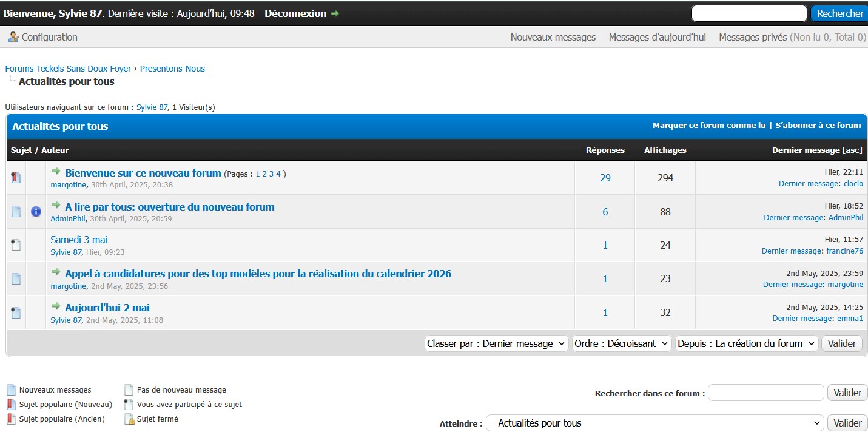The width and height of the screenshot is (868, 435).
Task: Click the top search input field
Action: pyautogui.click(x=749, y=13)
